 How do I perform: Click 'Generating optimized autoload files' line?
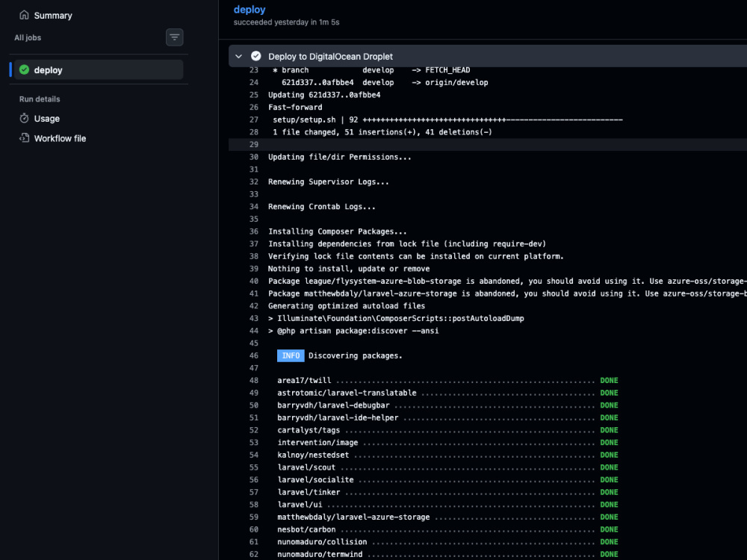point(347,305)
